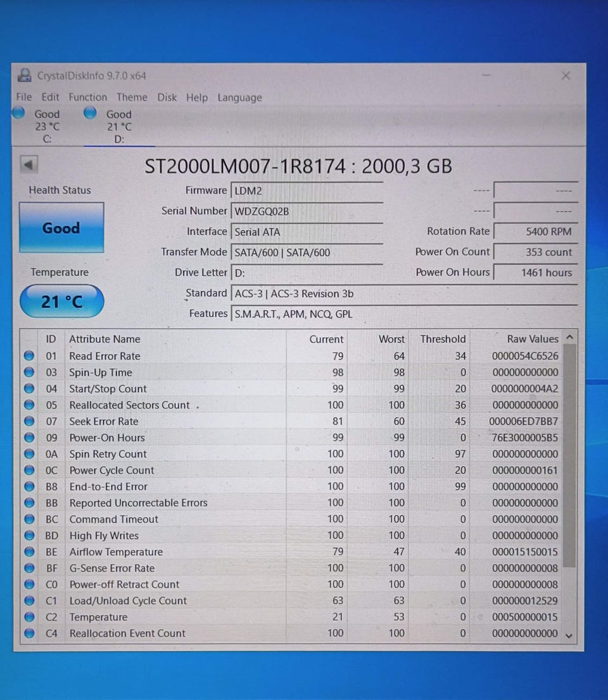Click the Rotation Rate value 5400 RPM
Viewport: 608px width, 700px height.
click(536, 231)
